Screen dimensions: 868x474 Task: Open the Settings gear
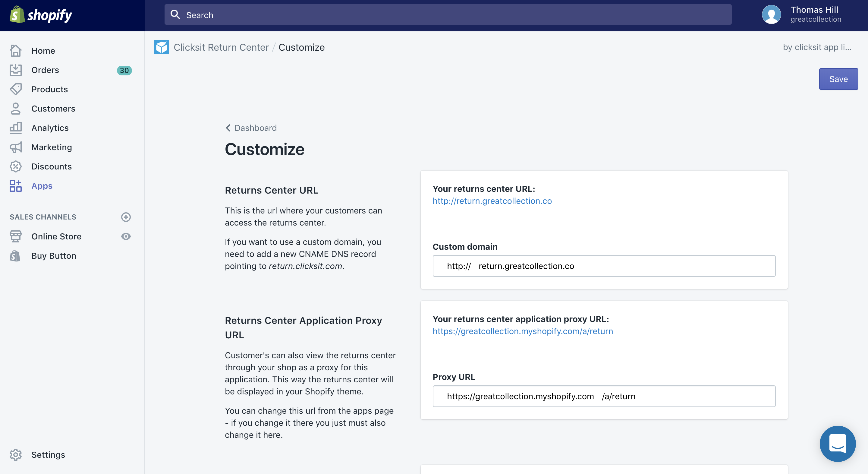click(15, 454)
